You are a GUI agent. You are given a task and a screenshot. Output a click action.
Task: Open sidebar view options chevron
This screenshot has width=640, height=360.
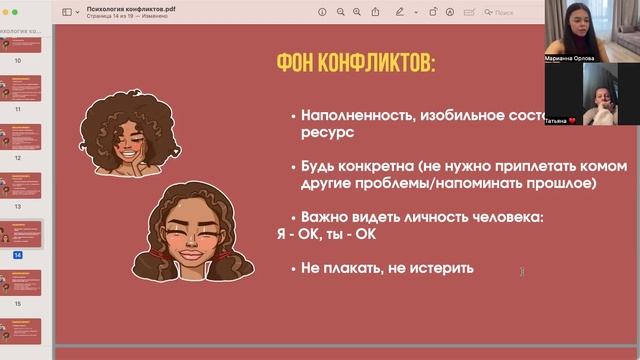tap(78, 12)
